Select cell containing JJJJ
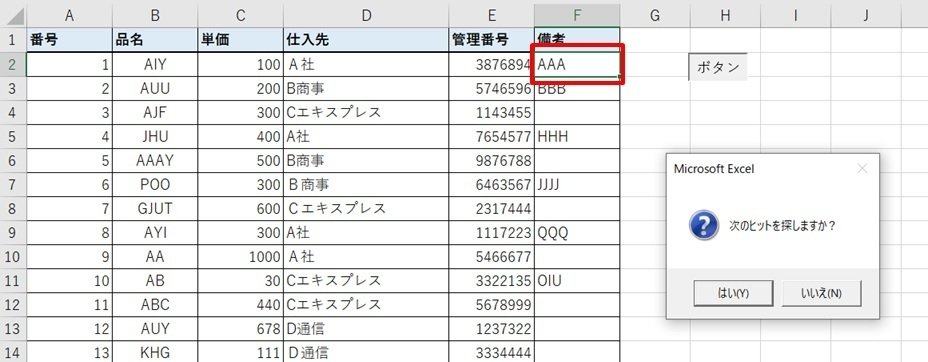The image size is (928, 362). 577,185
